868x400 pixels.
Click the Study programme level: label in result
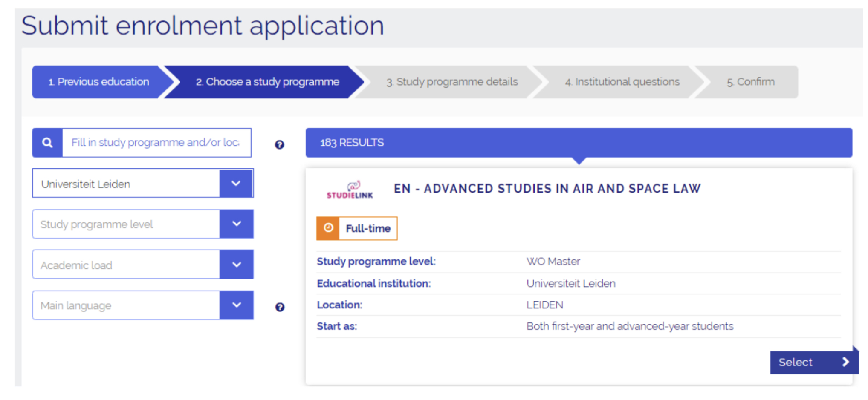(376, 262)
